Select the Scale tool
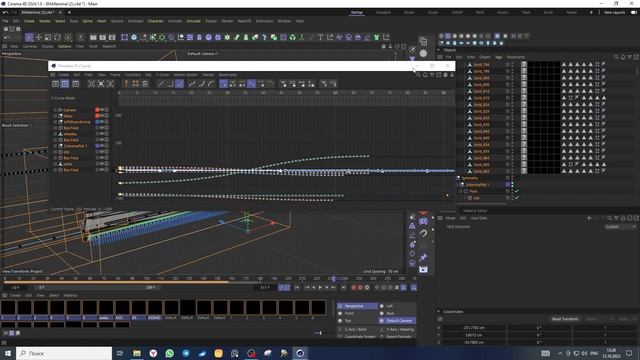 48,38
